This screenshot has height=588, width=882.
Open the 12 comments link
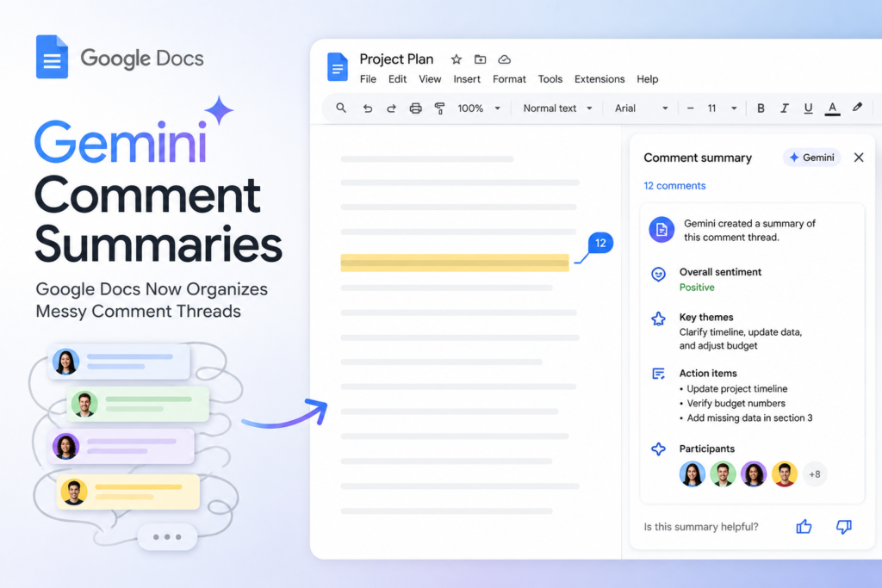tap(674, 185)
